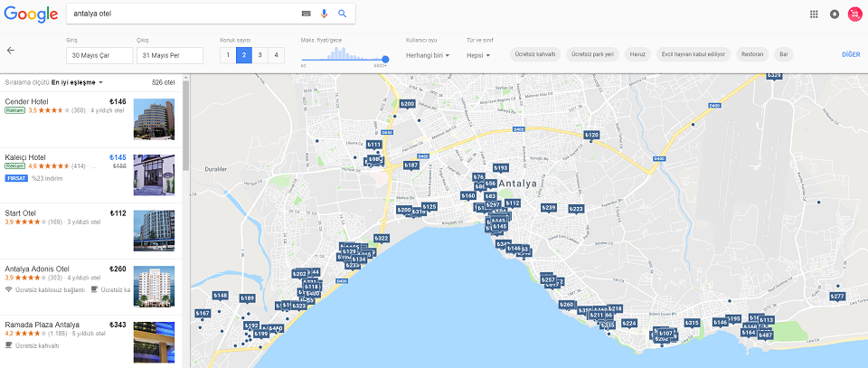Viewport: 868px width, 368px height.
Task: Open Kaleiçi Hotel listing
Action: pyautogui.click(x=90, y=175)
